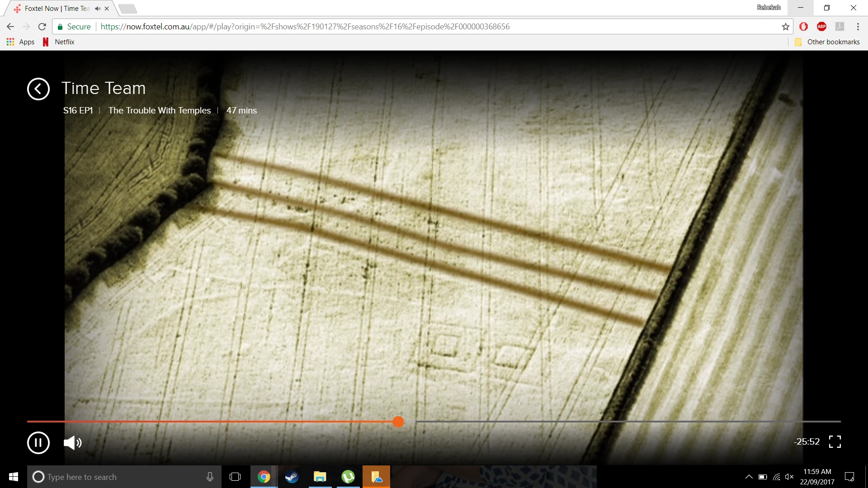Open the muted system volume tray icon
This screenshot has height=488, width=868.
tap(789, 477)
